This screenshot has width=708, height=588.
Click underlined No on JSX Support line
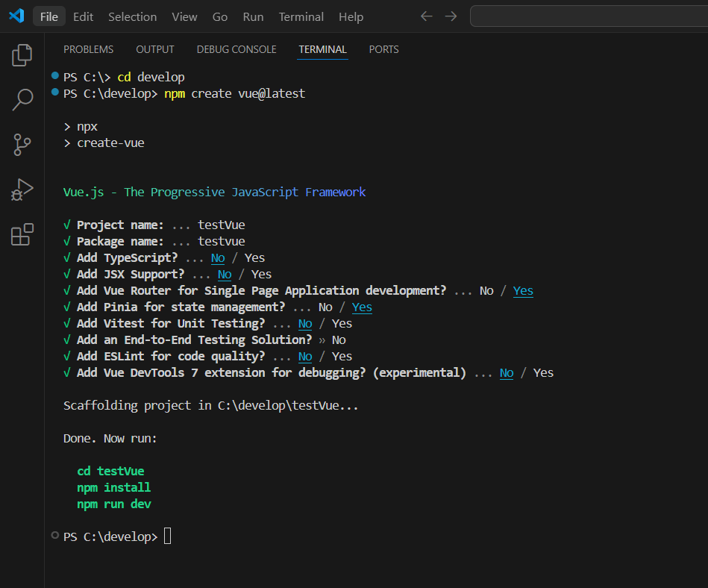coord(225,274)
